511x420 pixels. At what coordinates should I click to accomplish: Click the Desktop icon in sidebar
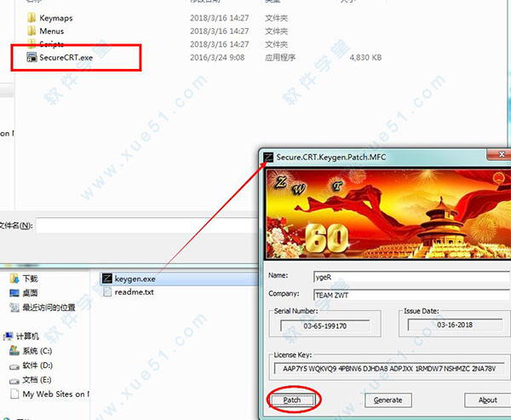pos(14,293)
